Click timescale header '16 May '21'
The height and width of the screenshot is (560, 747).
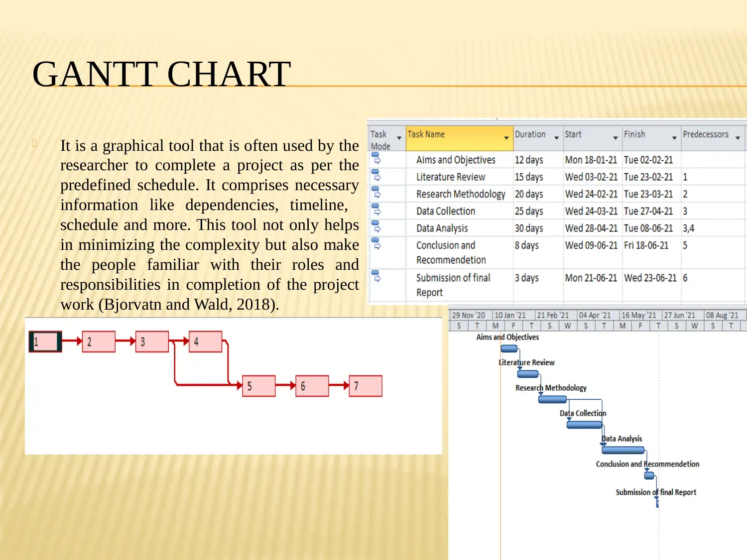[640, 315]
